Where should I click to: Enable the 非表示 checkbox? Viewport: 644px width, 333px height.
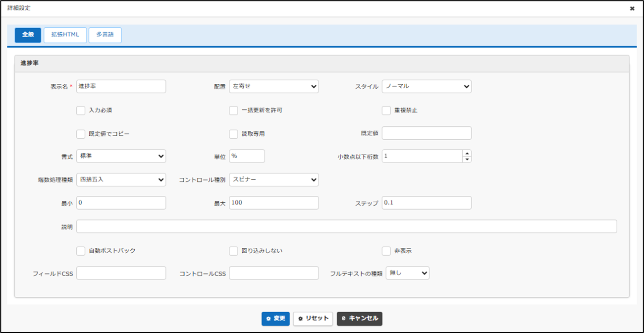(386, 251)
